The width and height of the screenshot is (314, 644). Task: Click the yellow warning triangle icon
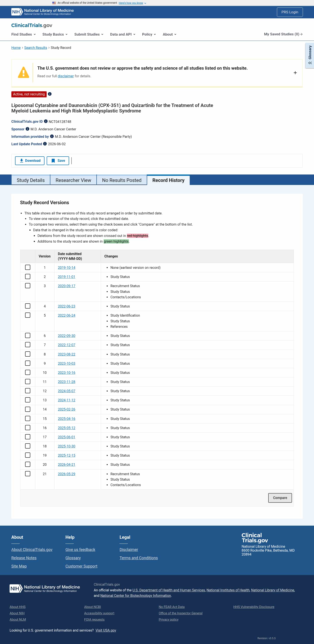point(24,72)
